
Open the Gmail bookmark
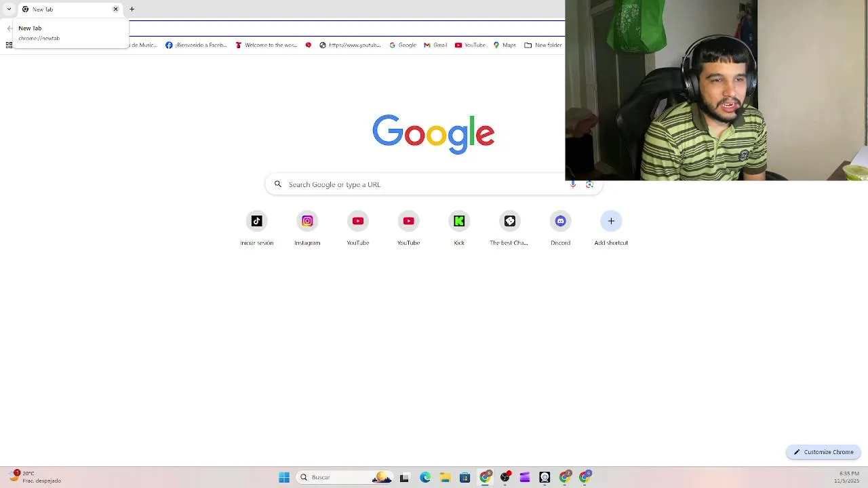[x=435, y=45]
